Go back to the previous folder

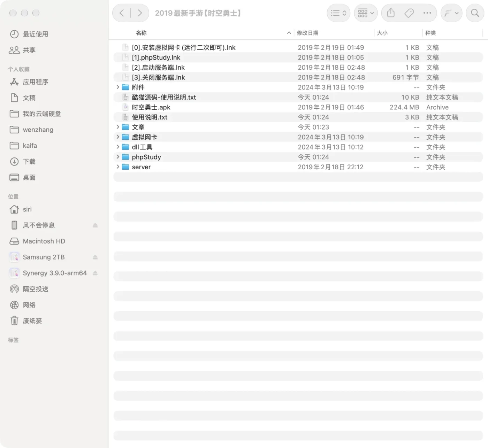click(122, 13)
